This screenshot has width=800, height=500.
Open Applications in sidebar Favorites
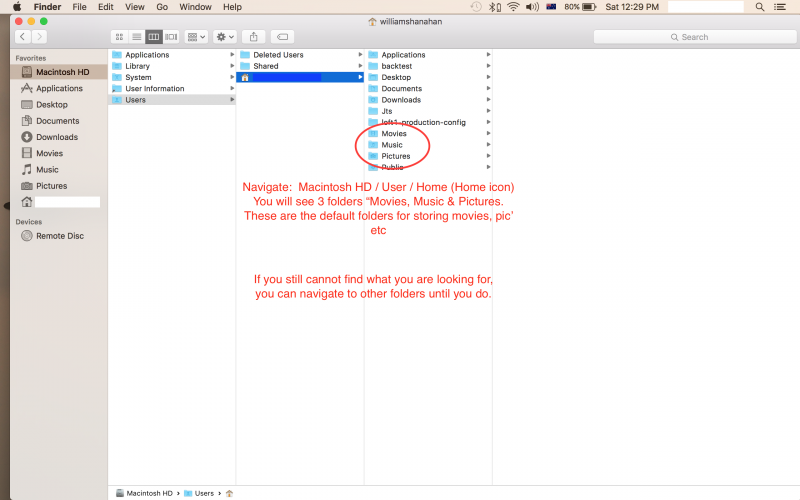pos(59,88)
